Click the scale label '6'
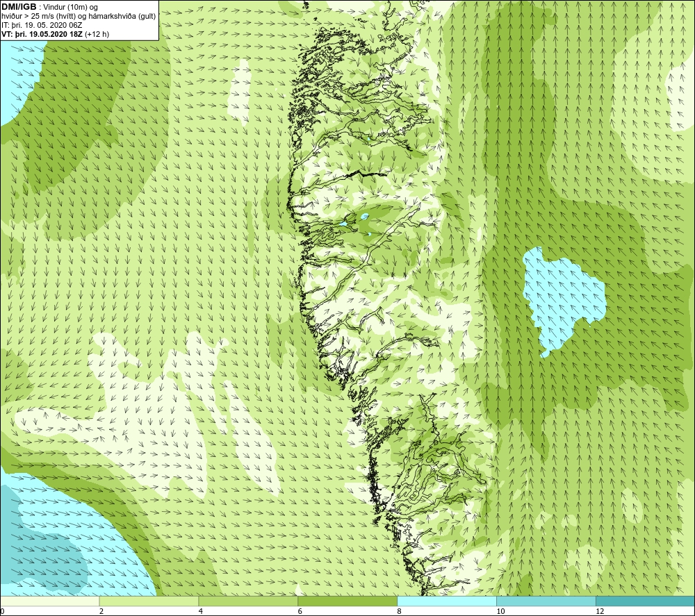 coord(300,611)
